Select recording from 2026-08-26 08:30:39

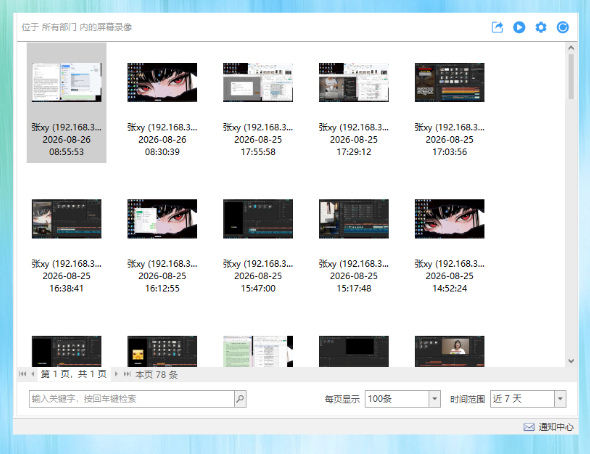point(162,103)
